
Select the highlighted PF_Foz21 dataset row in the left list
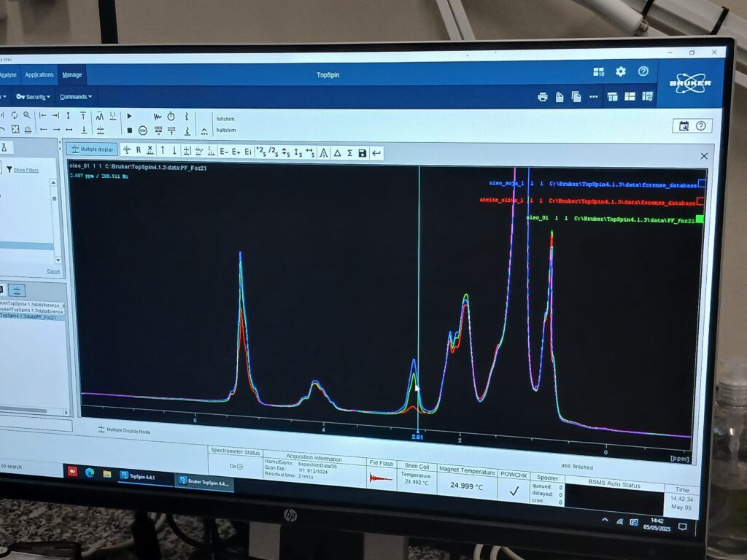tap(31, 316)
